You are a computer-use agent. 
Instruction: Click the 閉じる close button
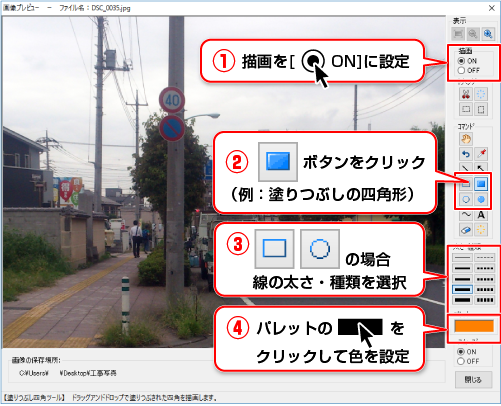pos(473,380)
